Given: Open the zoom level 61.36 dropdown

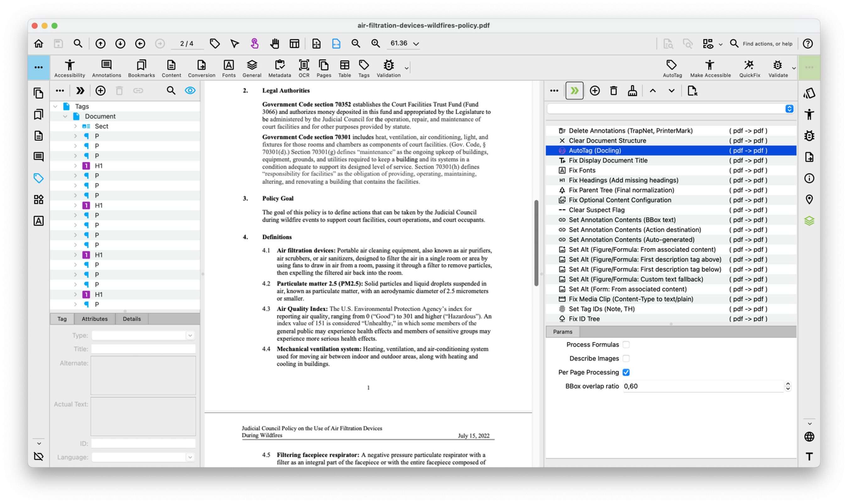Looking at the screenshot, I should tap(416, 43).
